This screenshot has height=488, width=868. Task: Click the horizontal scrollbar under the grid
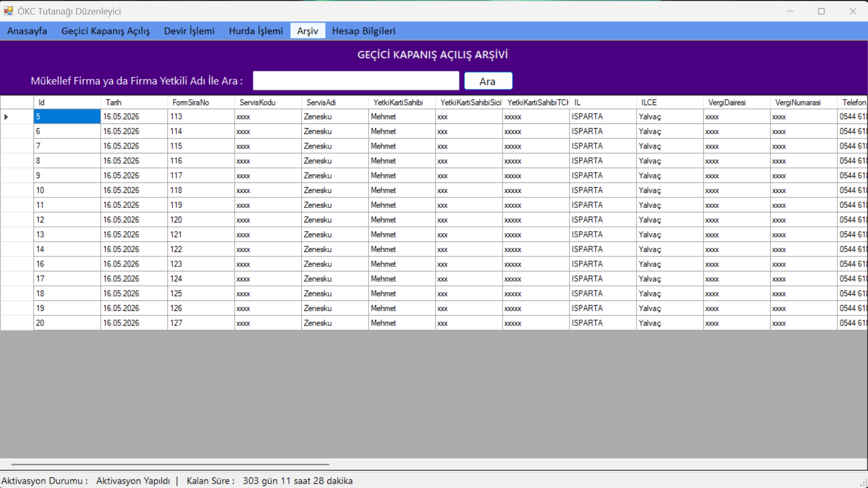[170, 464]
